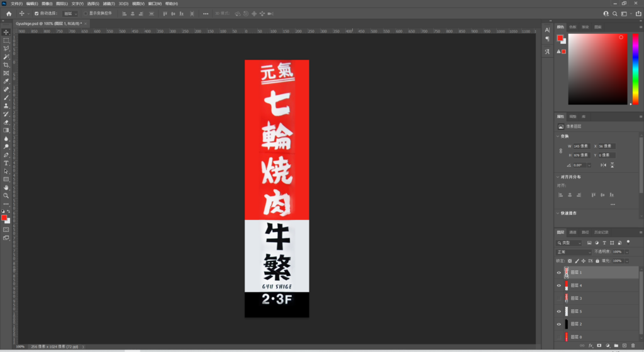
Task: Hide layer 图层 5 with its eye icon
Action: (x=558, y=311)
